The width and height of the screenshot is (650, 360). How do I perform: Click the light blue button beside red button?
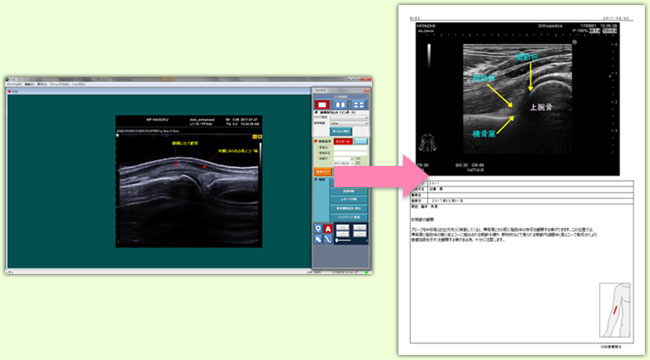coord(361,141)
